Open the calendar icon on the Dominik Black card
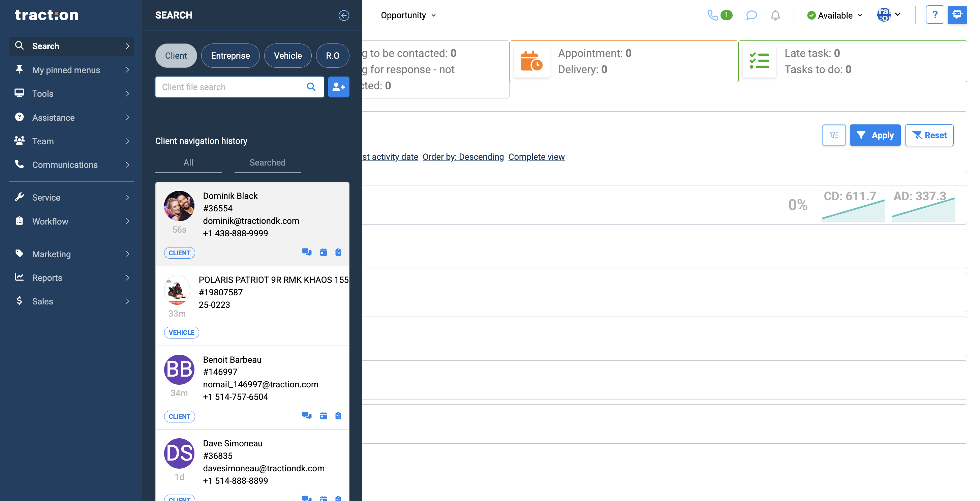 324,253
